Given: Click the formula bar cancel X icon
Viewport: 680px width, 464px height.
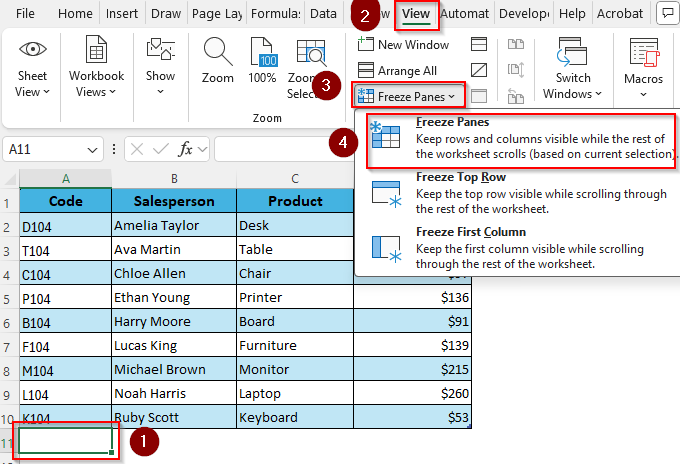Looking at the screenshot, I should 137,150.
